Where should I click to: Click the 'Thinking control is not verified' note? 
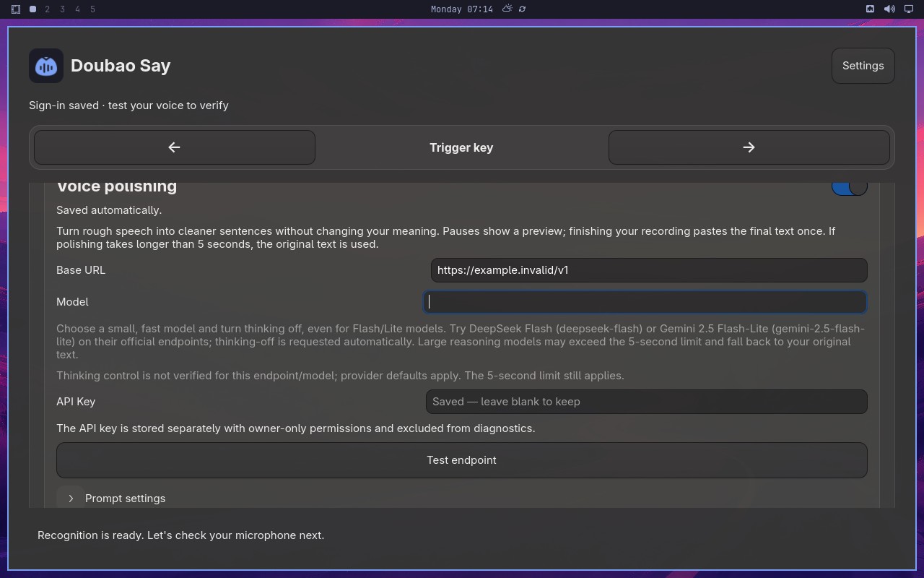pos(340,376)
